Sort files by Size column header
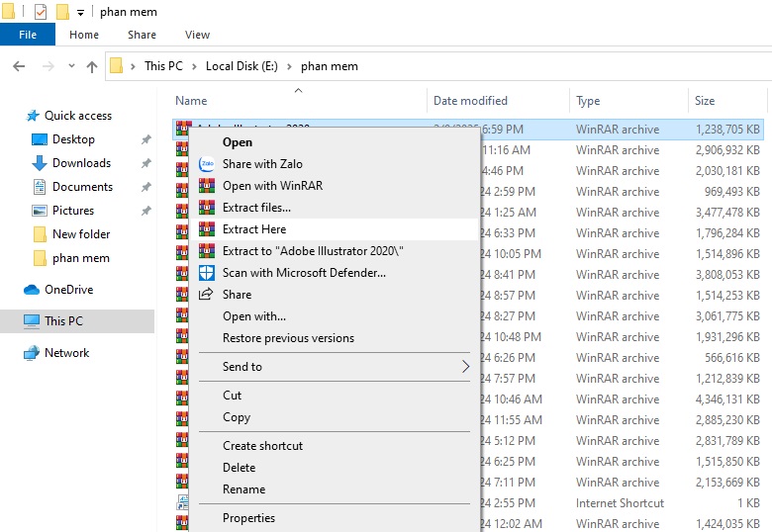Image resolution: width=772 pixels, height=532 pixels. pyautogui.click(x=705, y=101)
